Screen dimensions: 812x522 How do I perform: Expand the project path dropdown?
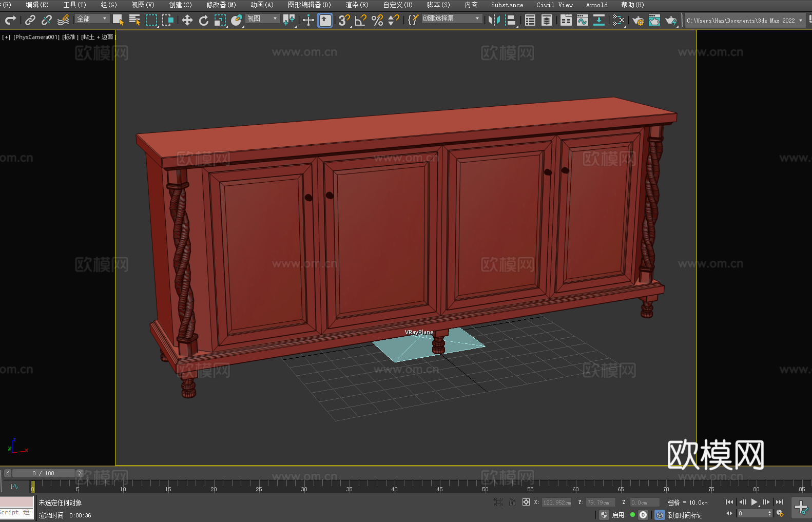click(800, 21)
